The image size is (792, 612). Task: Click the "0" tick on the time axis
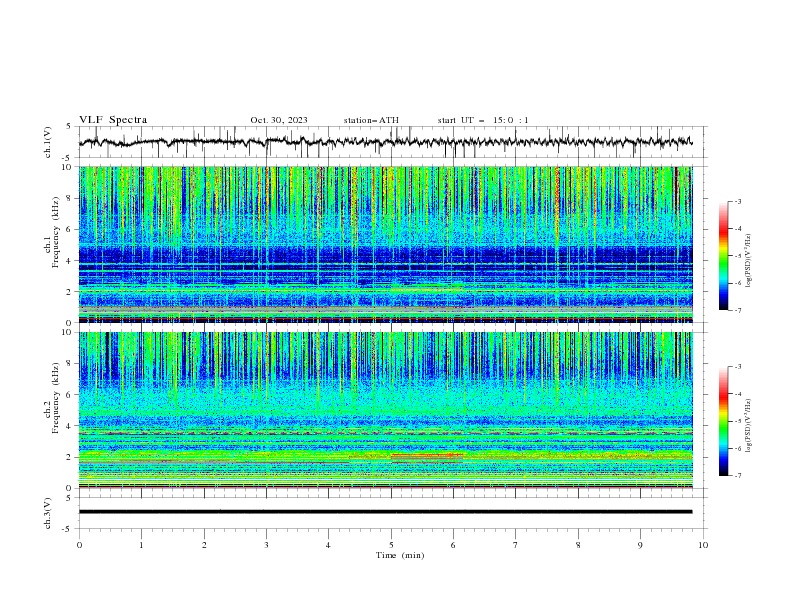coord(79,545)
